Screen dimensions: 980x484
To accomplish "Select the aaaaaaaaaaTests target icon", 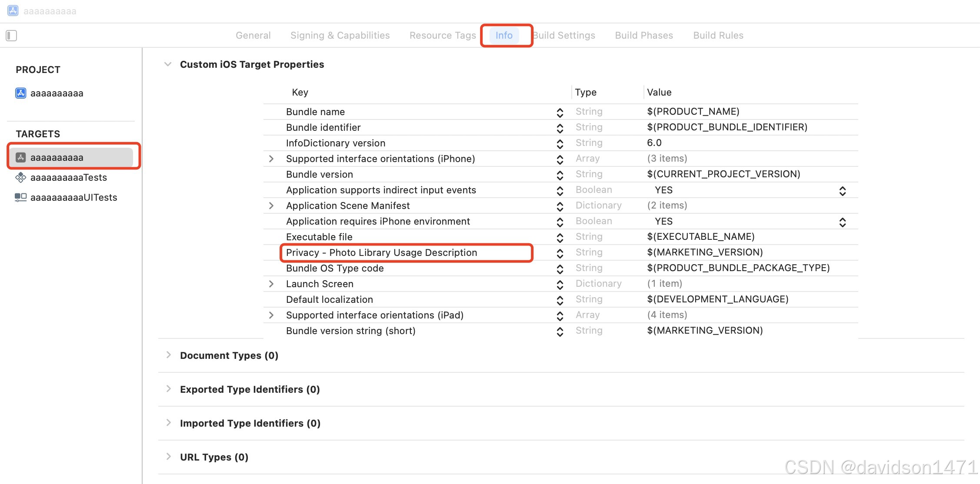I will (x=20, y=177).
